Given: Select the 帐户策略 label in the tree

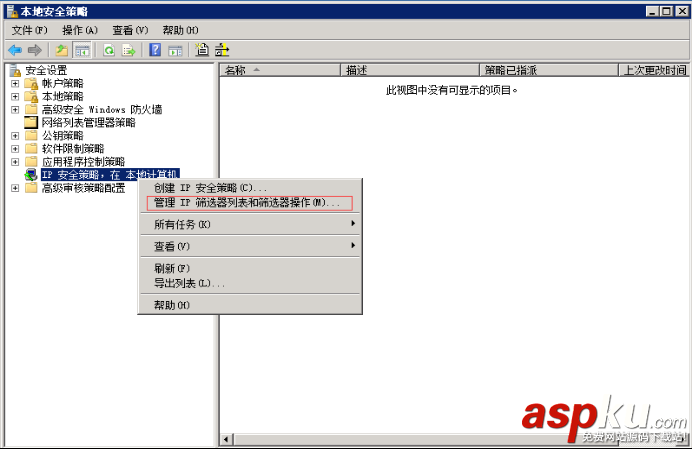Looking at the screenshot, I should click(63, 83).
